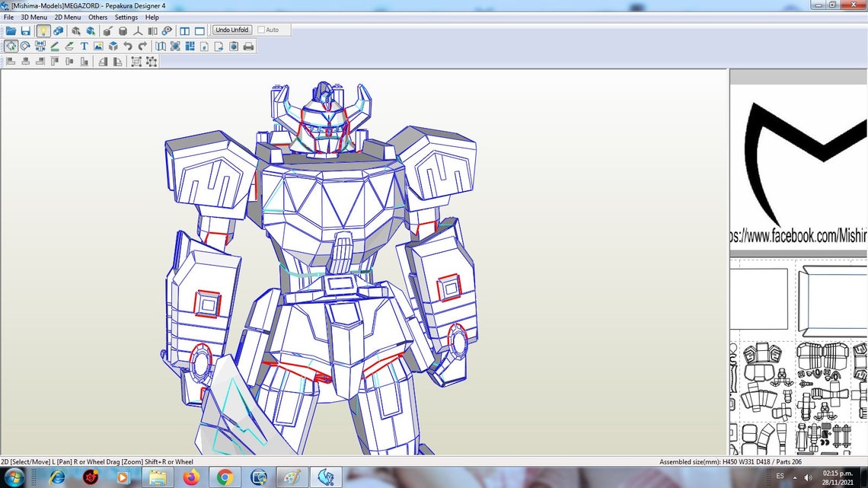Expand the Settings menu
Screen dimensions: 868x488
point(126,17)
